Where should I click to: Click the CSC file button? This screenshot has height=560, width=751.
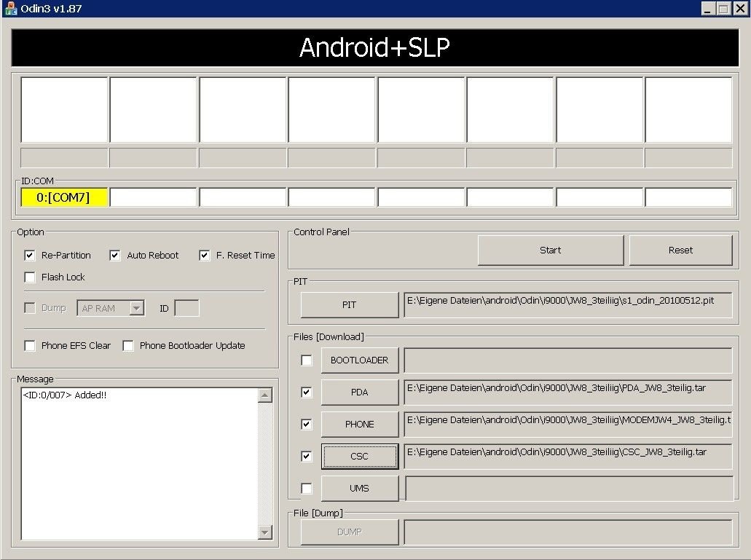(360, 456)
